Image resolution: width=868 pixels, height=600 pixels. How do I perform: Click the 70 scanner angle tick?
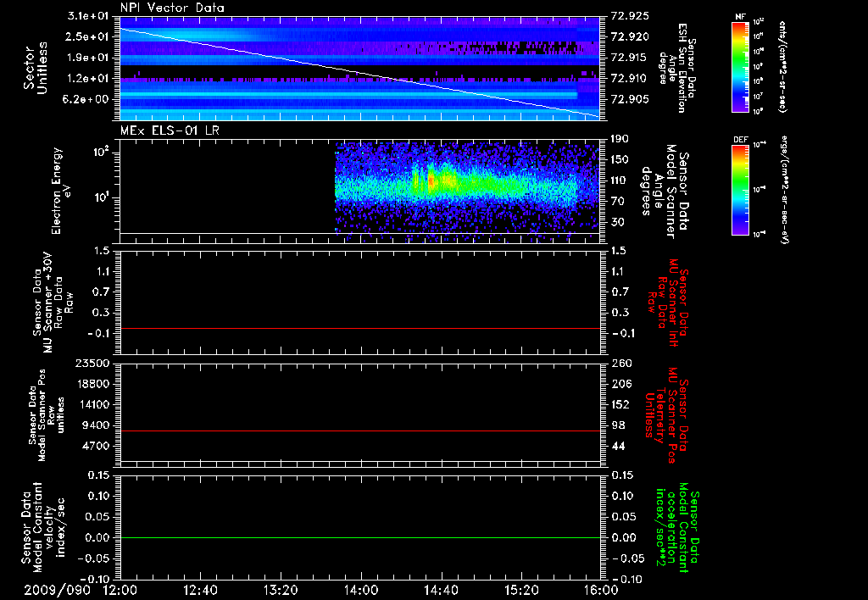coord(617,202)
